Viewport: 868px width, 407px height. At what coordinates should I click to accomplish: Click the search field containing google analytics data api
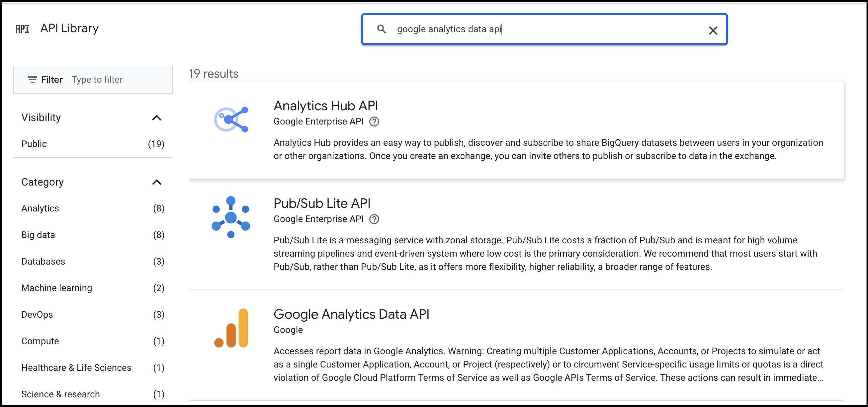(544, 29)
